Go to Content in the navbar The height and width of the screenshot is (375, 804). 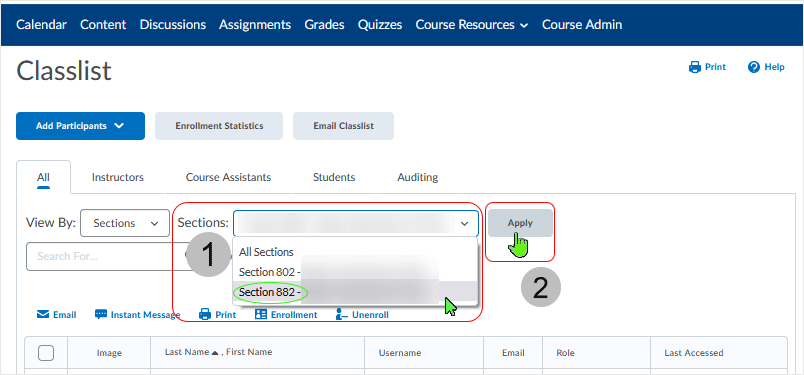[103, 25]
